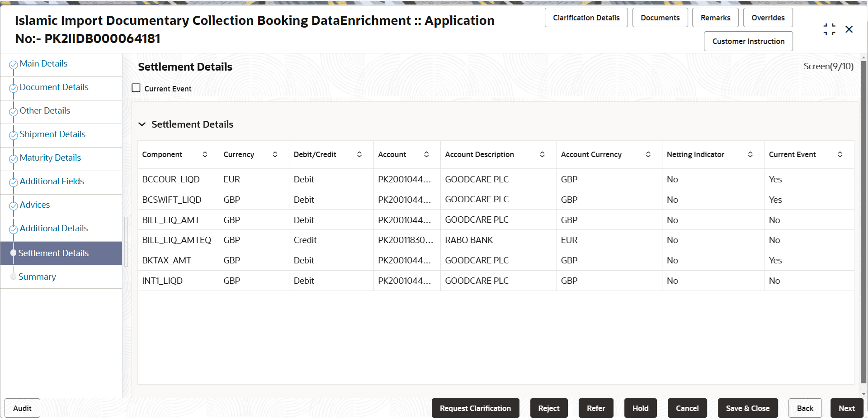Open Customer Instruction details
The width and height of the screenshot is (868, 420).
pyautogui.click(x=748, y=41)
